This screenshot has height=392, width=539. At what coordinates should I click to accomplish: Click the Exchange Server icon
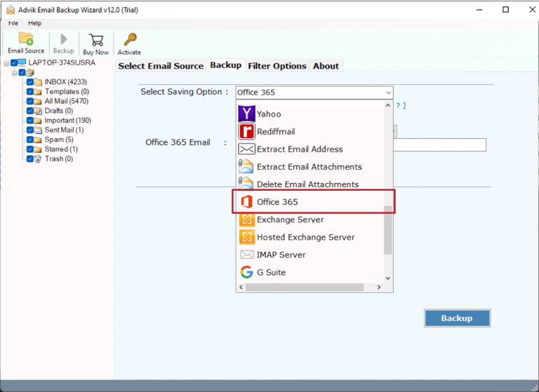tap(247, 219)
